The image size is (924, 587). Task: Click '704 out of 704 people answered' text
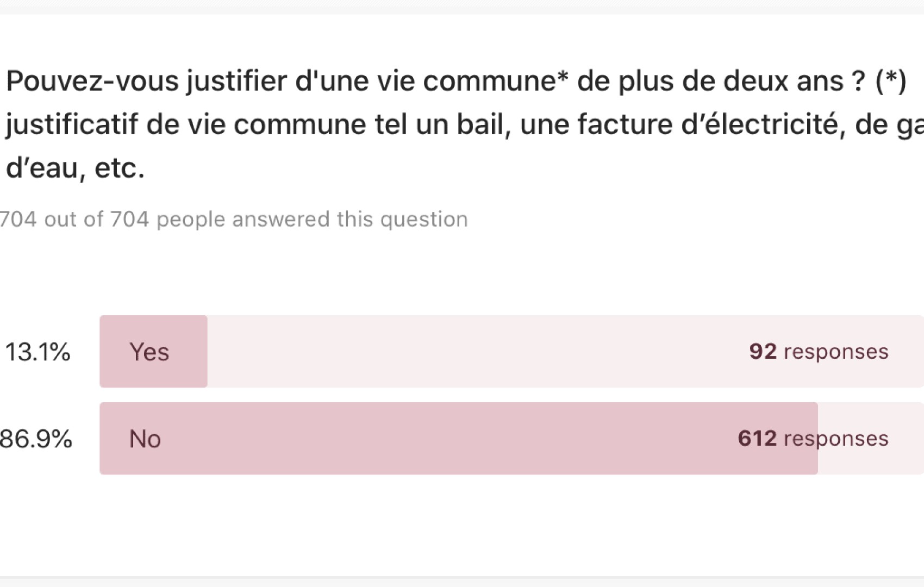tap(234, 220)
